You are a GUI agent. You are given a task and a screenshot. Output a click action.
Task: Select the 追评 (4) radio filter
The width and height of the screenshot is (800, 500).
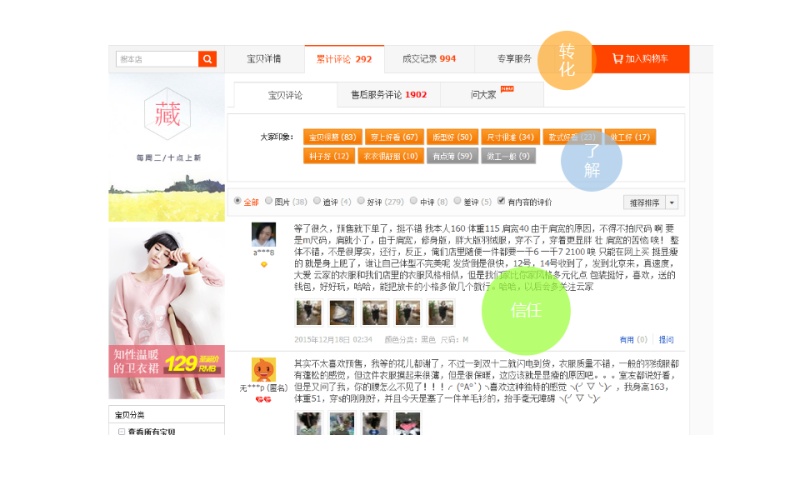(317, 201)
